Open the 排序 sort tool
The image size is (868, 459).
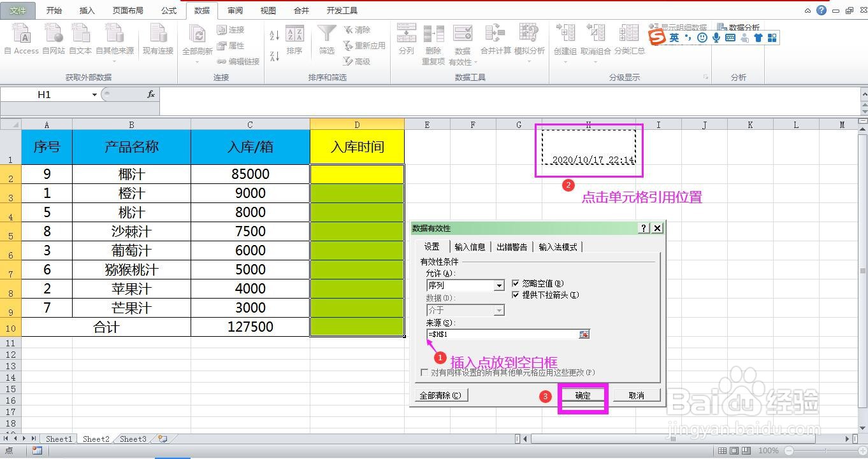click(x=294, y=37)
